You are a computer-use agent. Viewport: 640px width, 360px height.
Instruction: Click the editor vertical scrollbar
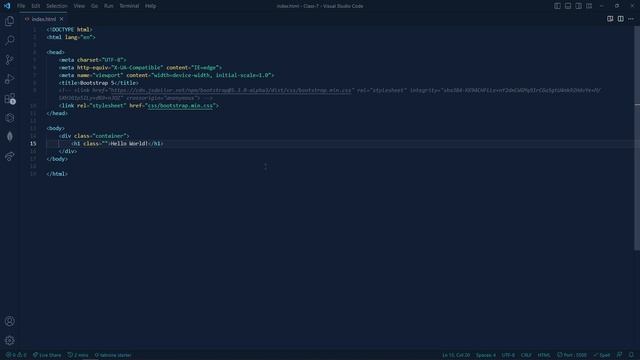pyautogui.click(x=637, y=139)
